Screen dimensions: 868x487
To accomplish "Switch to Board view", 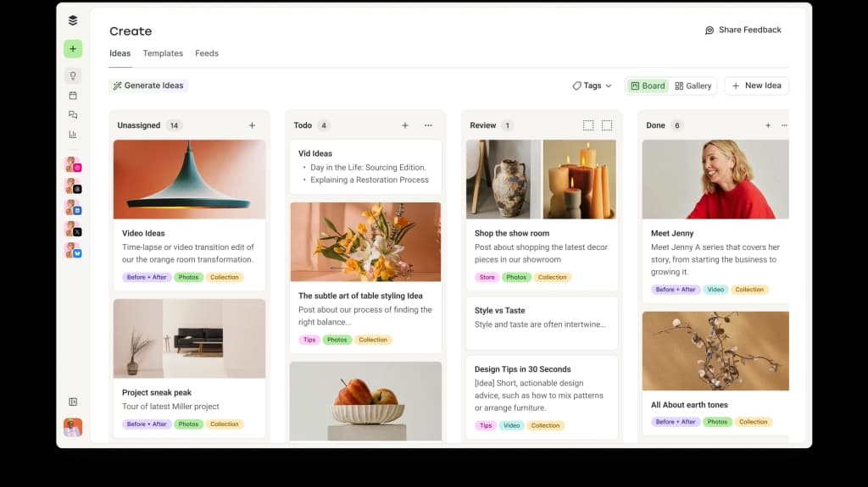I will pyautogui.click(x=648, y=86).
